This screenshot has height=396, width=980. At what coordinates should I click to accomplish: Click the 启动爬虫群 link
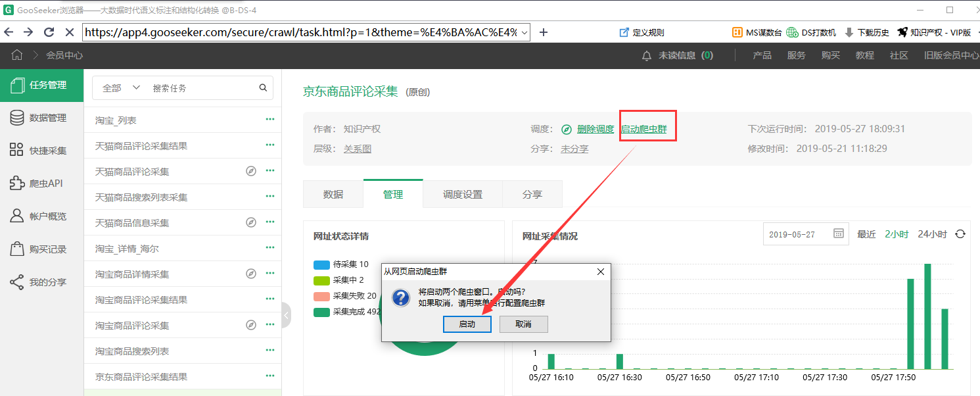644,130
